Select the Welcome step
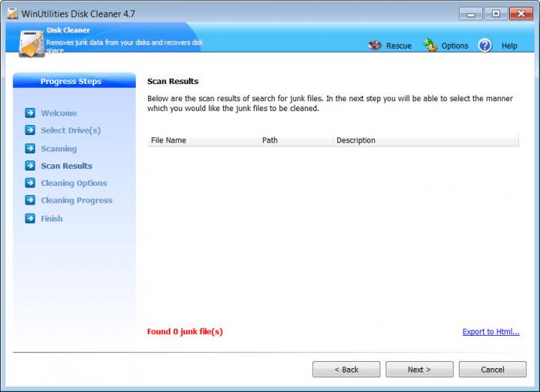540x392 pixels. [59, 113]
